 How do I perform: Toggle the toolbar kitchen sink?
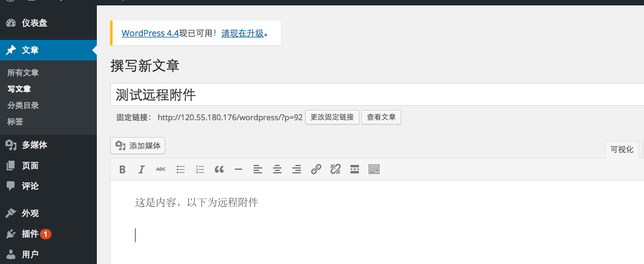[x=374, y=169]
